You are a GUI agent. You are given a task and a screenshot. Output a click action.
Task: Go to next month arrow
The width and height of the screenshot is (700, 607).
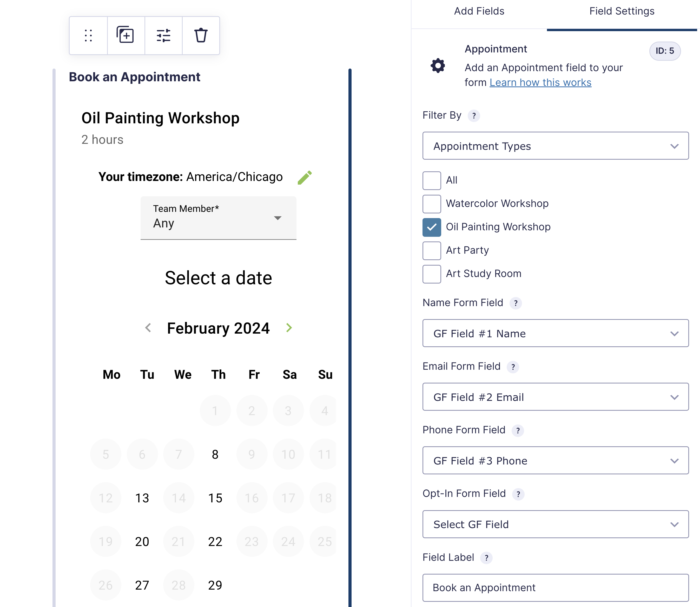[x=289, y=328]
